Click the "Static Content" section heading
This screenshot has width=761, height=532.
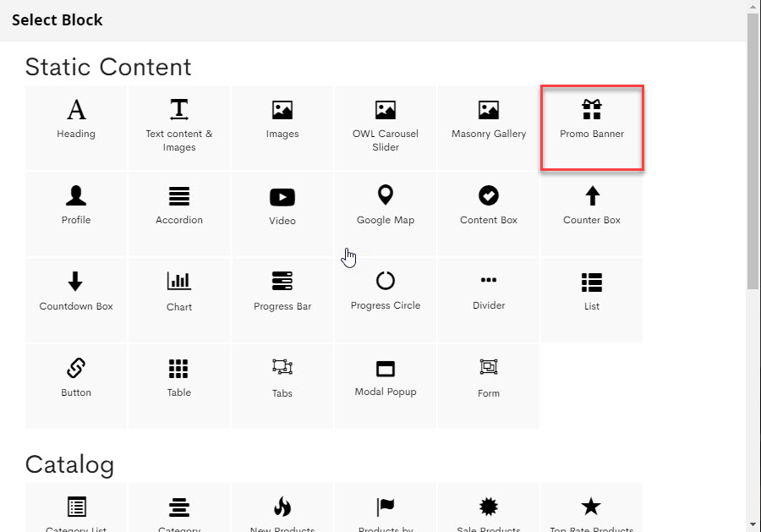108,67
